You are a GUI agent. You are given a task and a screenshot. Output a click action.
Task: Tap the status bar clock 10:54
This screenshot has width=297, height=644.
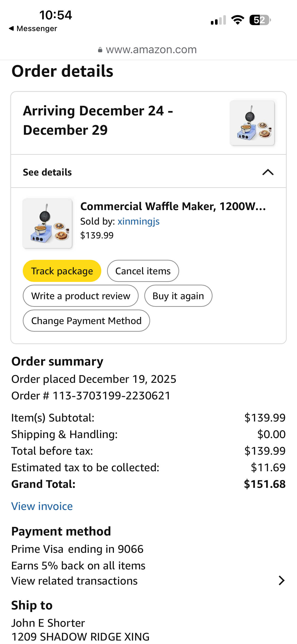55,15
